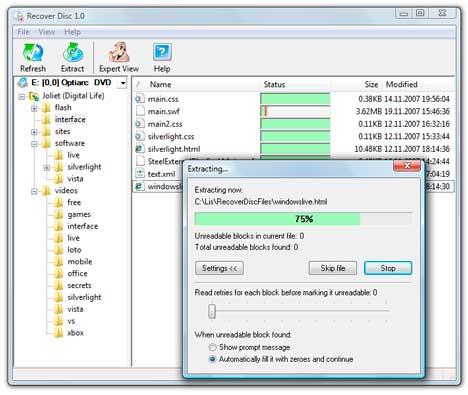468x395 pixels.
Task: Open the View menu
Action: (47, 32)
